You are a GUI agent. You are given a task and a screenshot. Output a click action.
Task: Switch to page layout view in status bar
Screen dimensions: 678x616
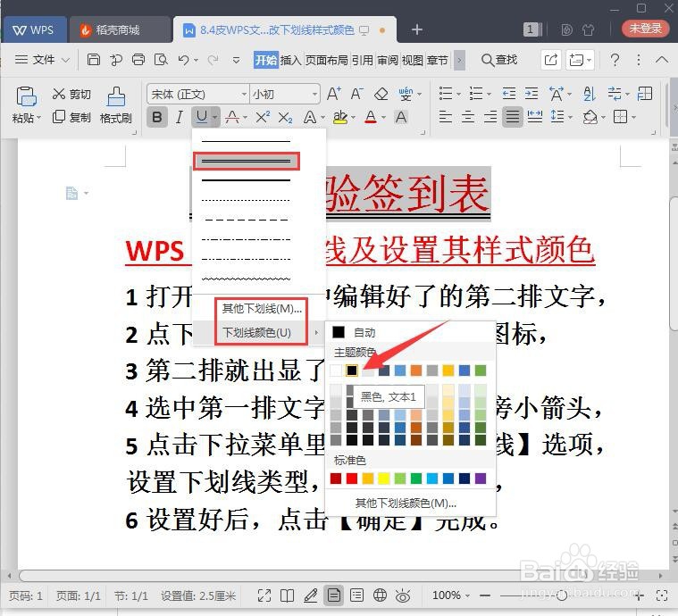334,595
